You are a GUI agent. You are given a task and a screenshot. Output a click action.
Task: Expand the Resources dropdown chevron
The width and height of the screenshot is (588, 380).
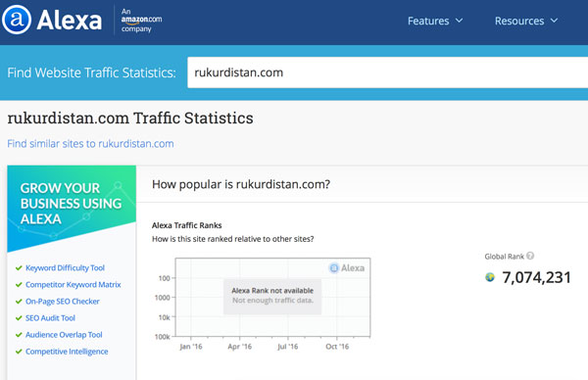[555, 21]
